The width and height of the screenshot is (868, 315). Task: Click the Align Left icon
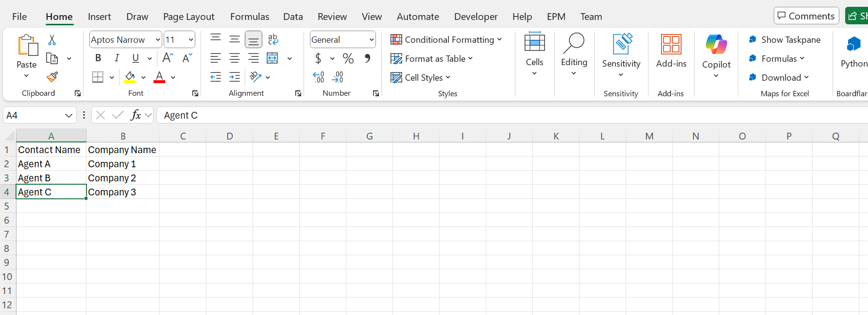click(216, 58)
